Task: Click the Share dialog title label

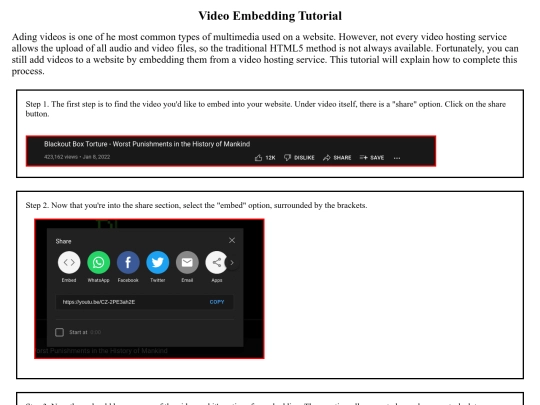Action: 63,241
